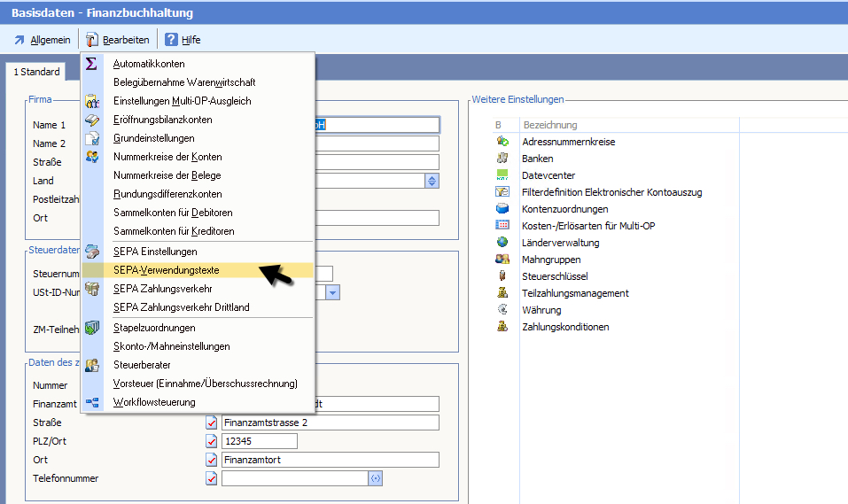
Task: Select Zahlungskonditionen in Weitere Einstellungen list
Action: 564,327
